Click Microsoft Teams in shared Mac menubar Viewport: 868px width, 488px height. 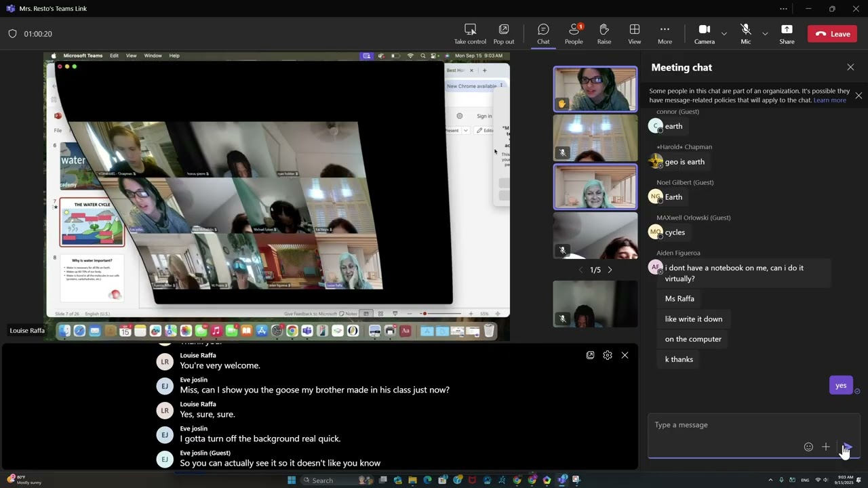pos(83,56)
